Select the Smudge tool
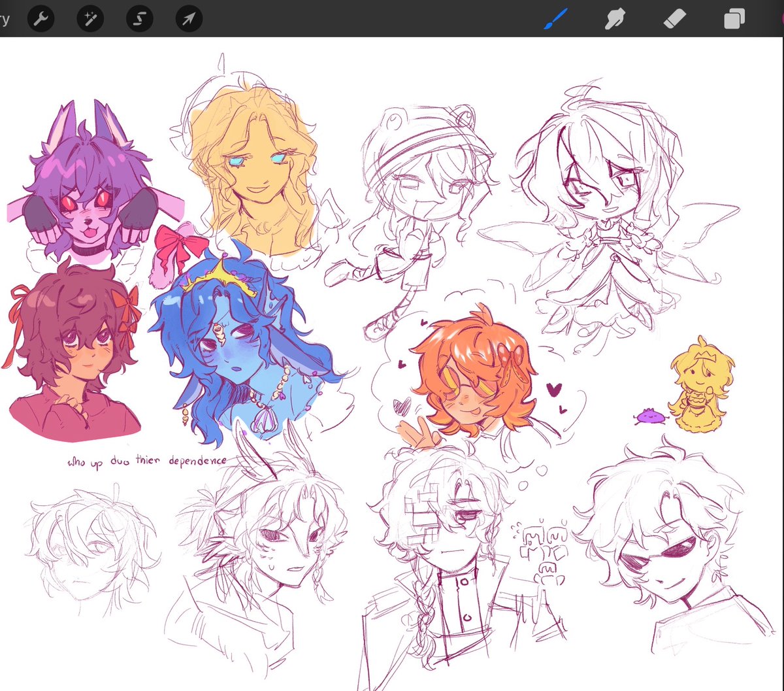784x691 pixels. click(615, 19)
